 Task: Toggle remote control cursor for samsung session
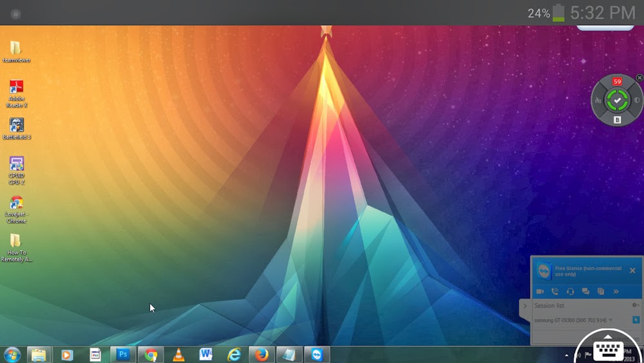636,320
